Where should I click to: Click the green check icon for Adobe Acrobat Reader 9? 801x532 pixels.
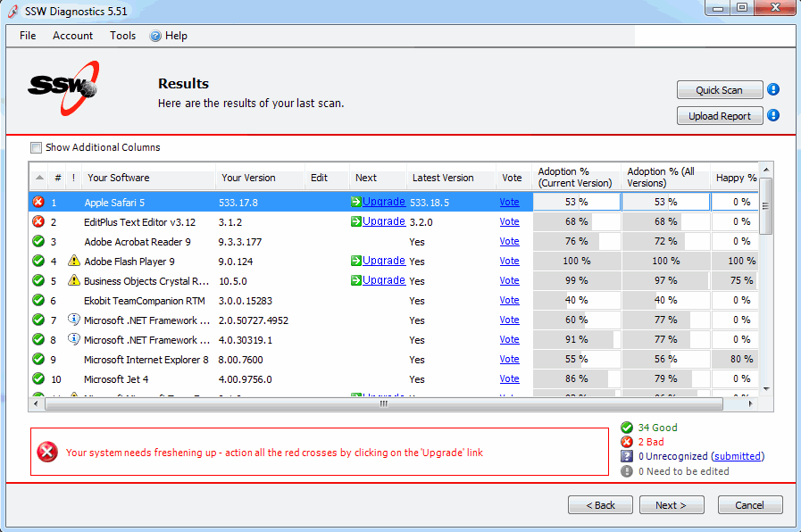38,241
